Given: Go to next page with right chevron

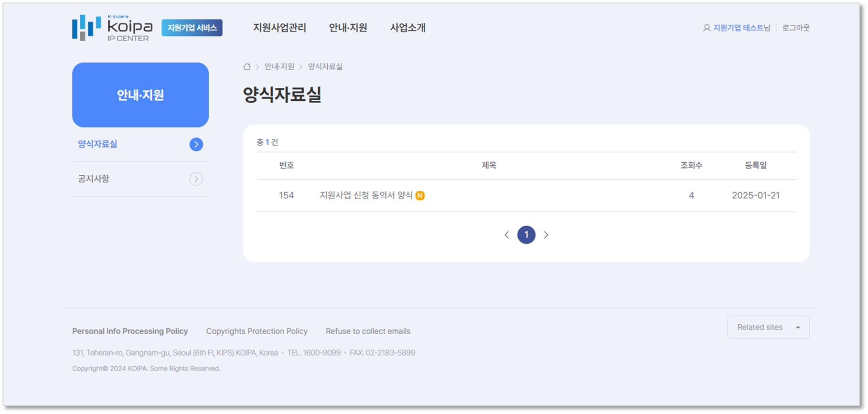Looking at the screenshot, I should 546,235.
